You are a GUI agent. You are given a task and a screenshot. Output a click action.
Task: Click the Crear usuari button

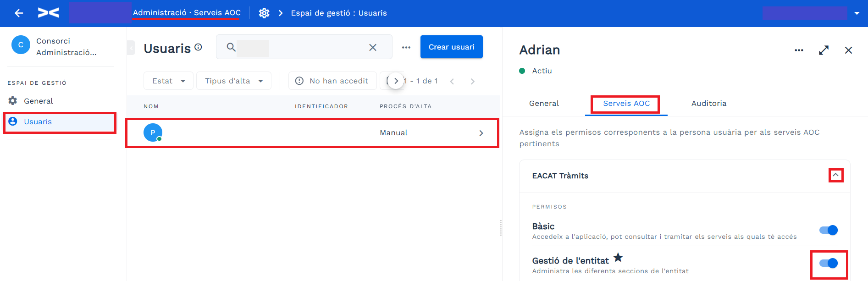[x=451, y=47]
